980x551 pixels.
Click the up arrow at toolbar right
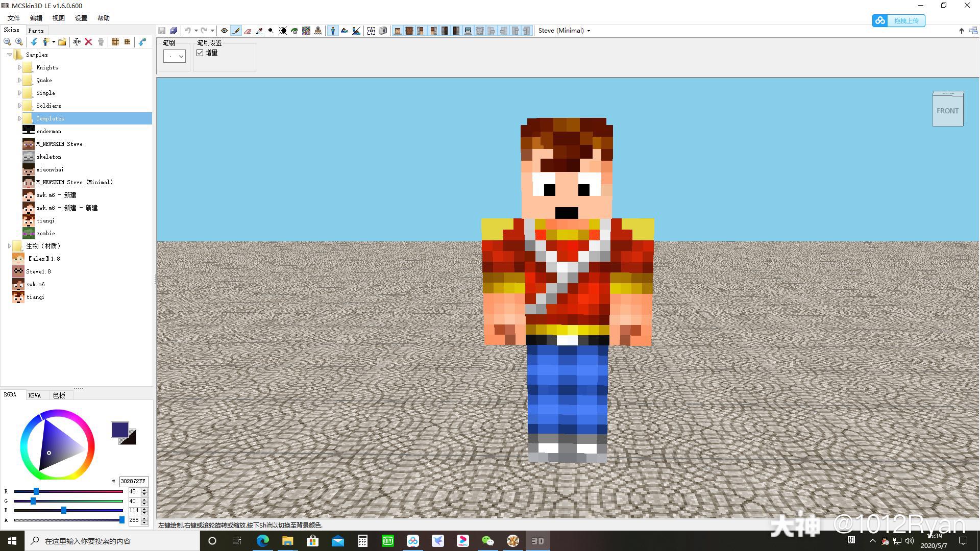pos(962,31)
